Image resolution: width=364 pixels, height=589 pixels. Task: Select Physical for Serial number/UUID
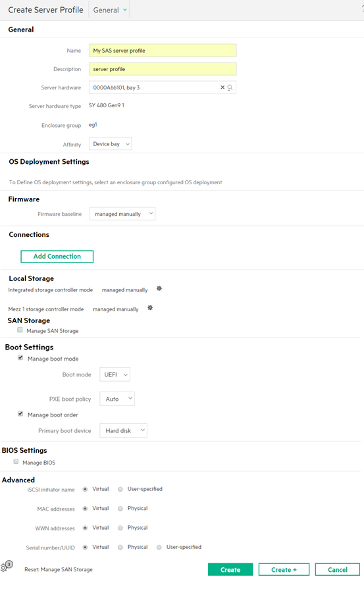click(x=120, y=548)
